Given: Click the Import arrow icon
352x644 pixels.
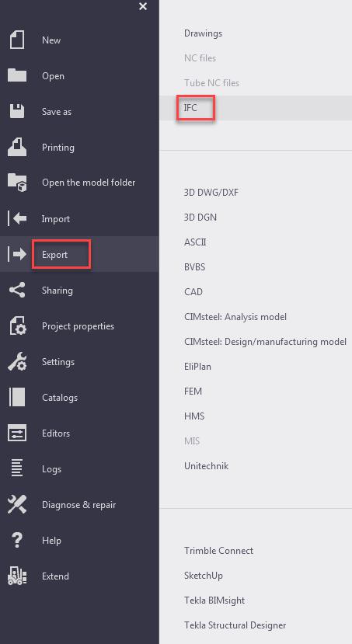Looking at the screenshot, I should point(17,218).
